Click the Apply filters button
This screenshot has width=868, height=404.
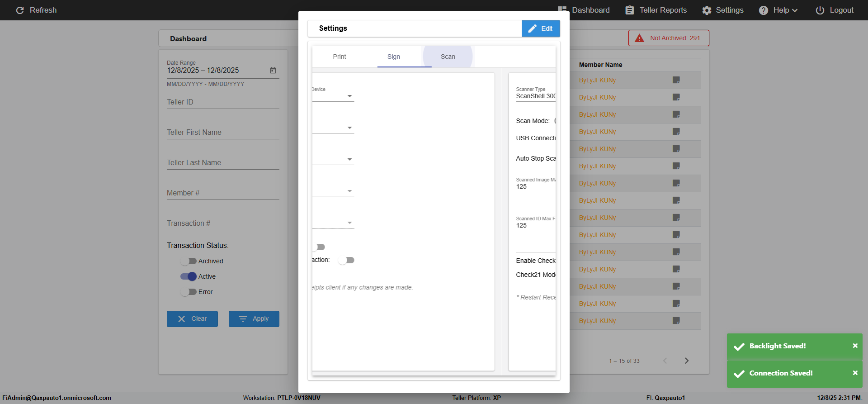(x=254, y=319)
